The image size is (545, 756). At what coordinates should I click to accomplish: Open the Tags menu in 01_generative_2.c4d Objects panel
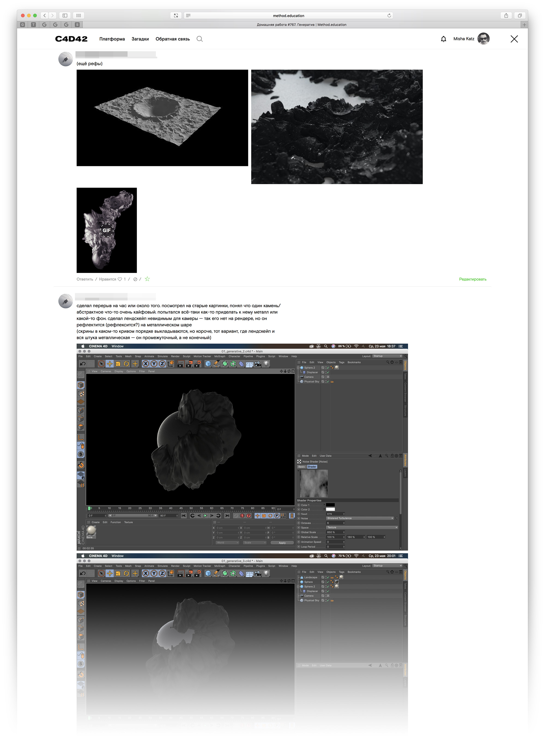pos(341,362)
